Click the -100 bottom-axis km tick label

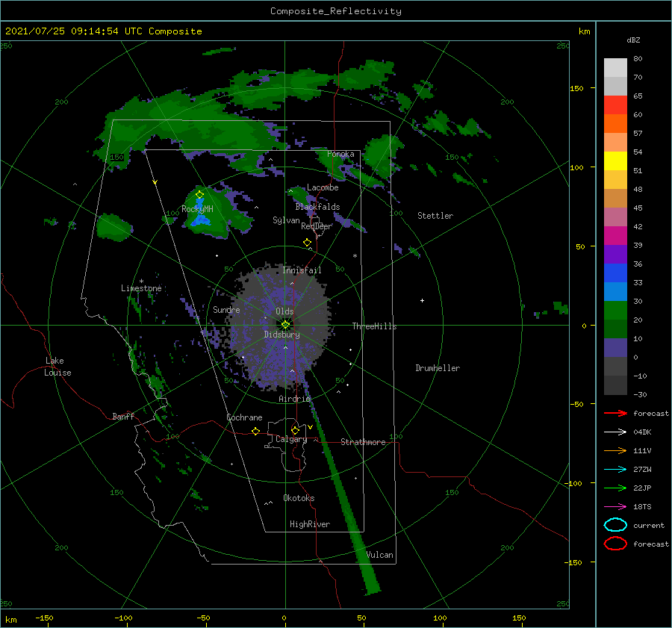coord(123,618)
